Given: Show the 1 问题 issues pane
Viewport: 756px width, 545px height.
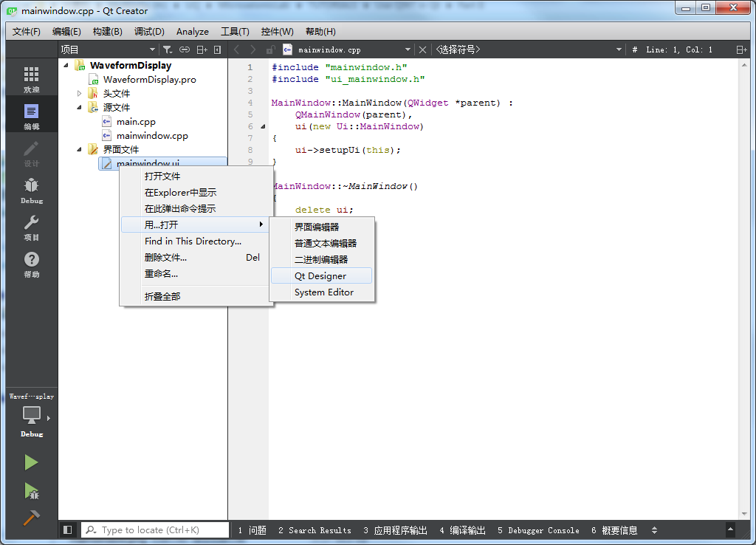Looking at the screenshot, I should (252, 530).
